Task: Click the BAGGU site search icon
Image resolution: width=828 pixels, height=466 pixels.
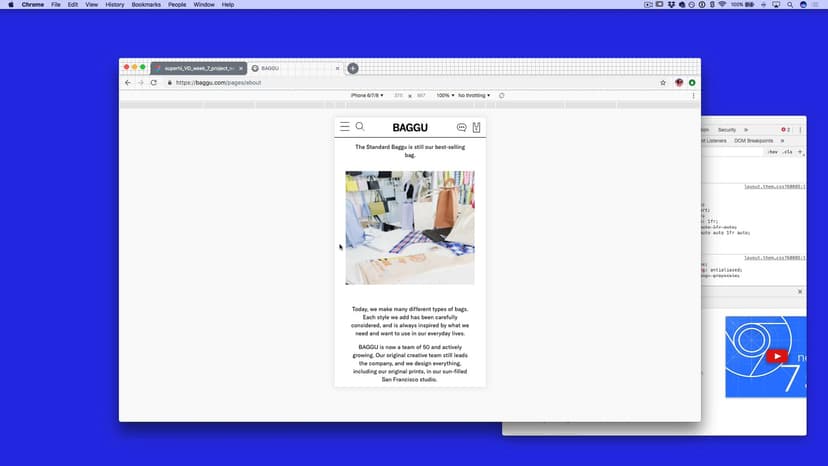Action: coord(360,127)
